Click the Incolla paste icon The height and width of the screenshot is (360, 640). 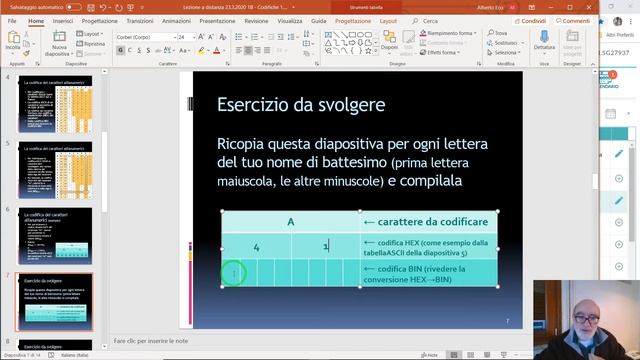(x=13, y=38)
